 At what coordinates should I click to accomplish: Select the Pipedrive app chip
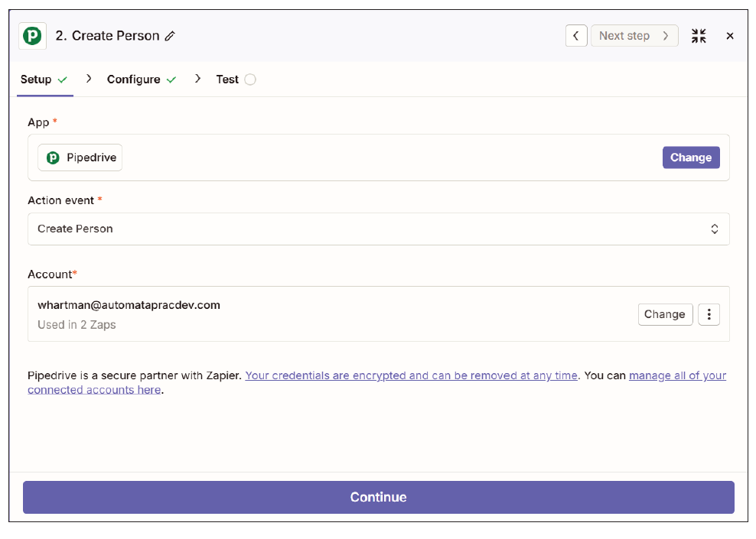tap(80, 157)
